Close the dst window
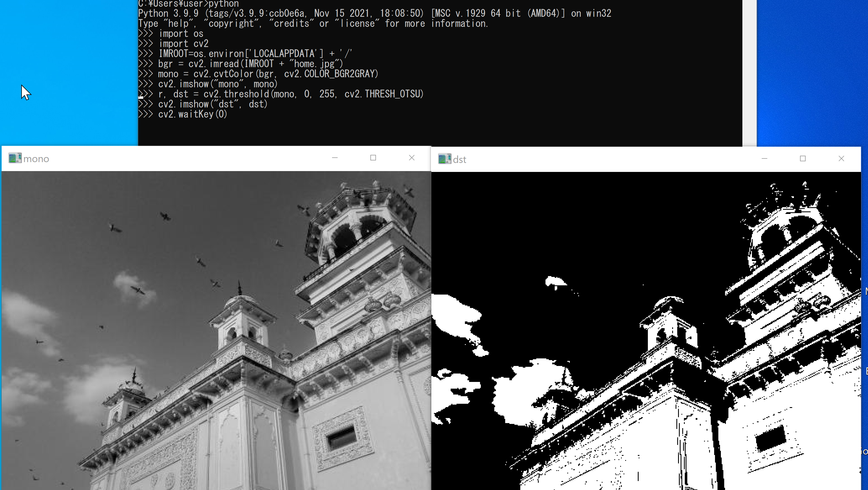This screenshot has width=868, height=490. pyautogui.click(x=841, y=158)
